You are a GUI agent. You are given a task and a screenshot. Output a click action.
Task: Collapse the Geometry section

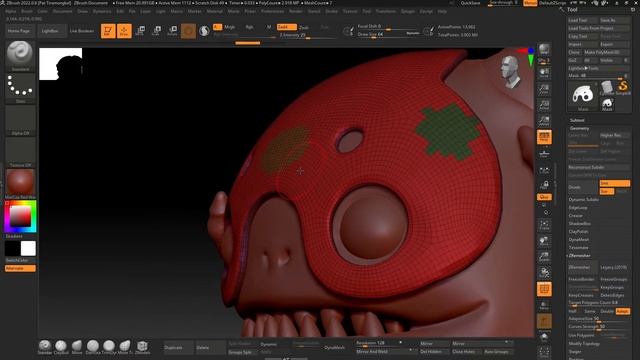580,128
